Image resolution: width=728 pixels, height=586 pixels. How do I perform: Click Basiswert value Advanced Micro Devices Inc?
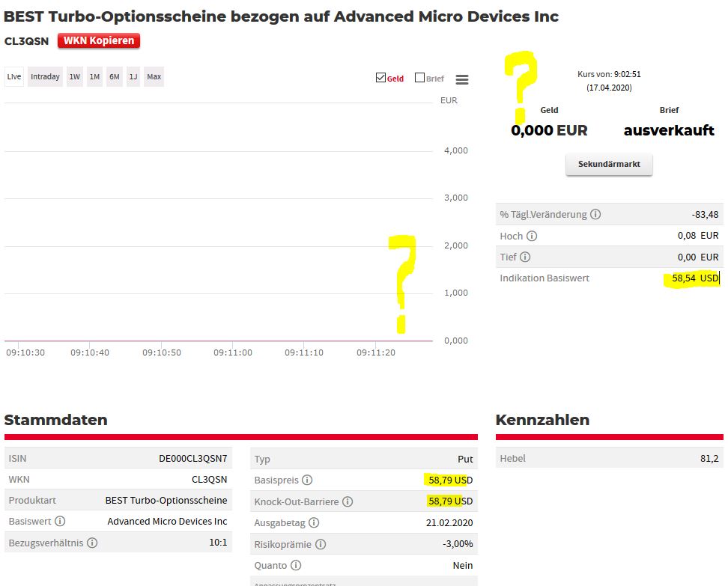point(167,522)
